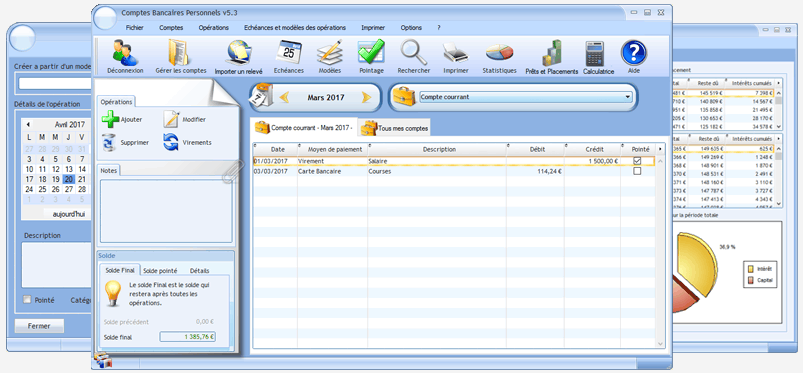Click aujourd'hui in the calendar
Screen dimensions: 803x373
point(69,214)
